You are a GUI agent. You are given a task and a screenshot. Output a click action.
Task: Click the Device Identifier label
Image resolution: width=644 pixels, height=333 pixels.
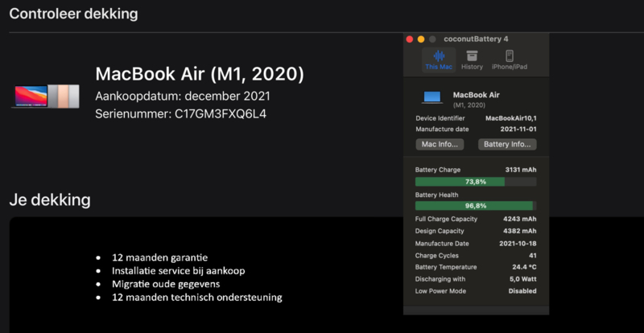click(x=440, y=118)
